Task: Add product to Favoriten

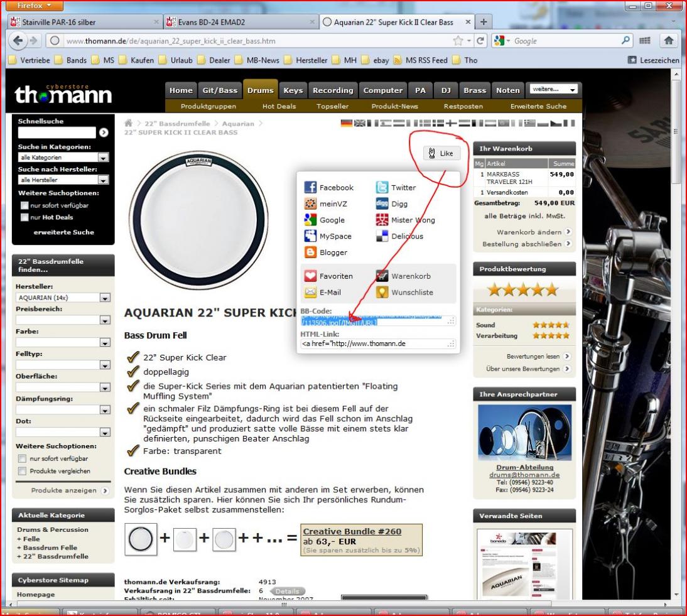Action: [328, 276]
